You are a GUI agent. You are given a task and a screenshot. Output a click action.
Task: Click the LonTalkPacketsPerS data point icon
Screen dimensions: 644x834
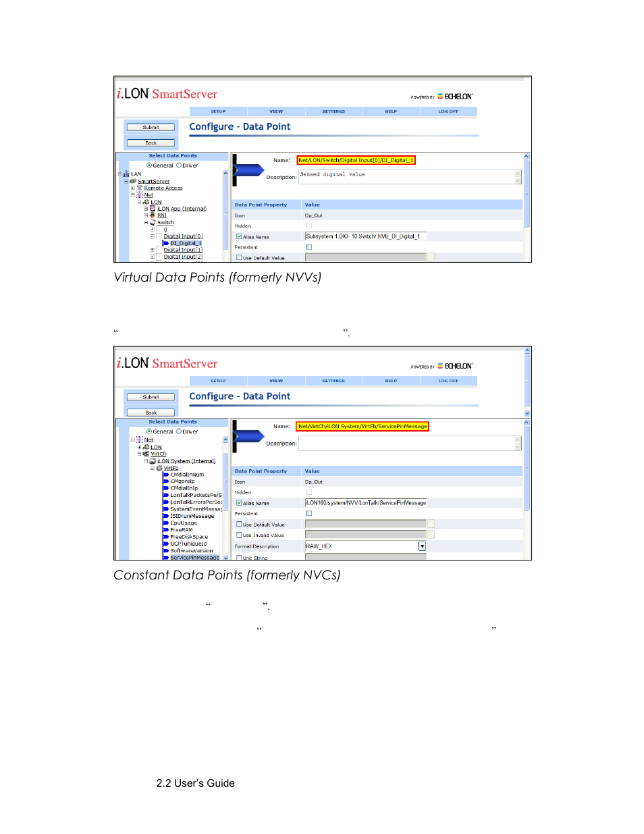click(x=165, y=495)
